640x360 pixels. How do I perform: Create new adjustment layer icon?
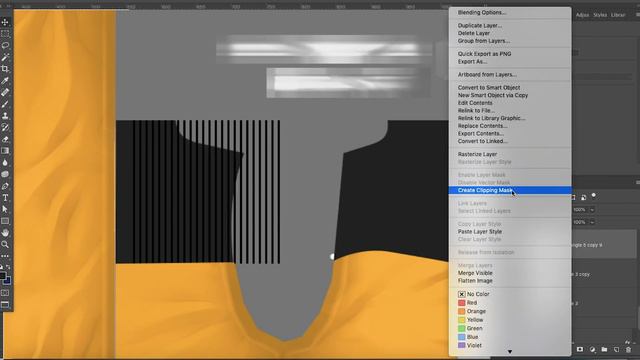[592, 349]
